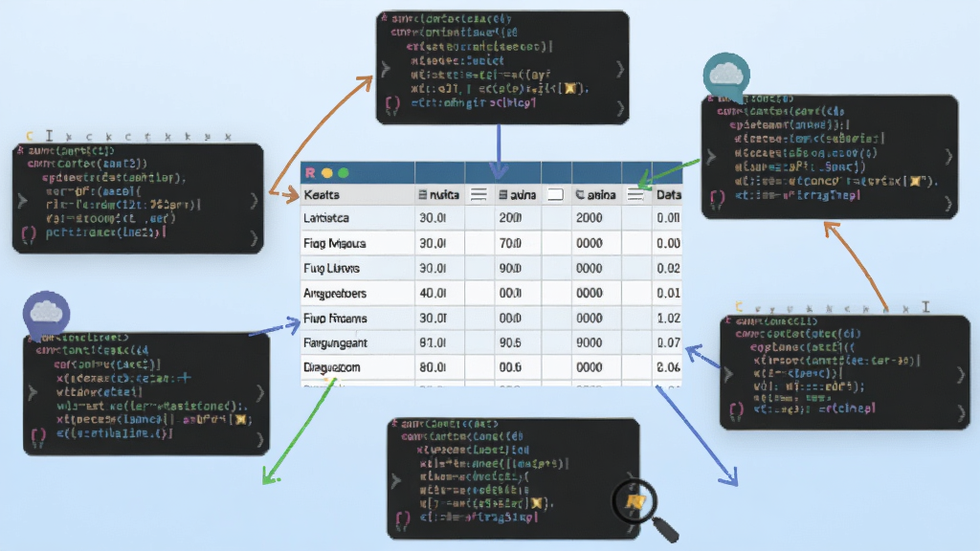
Task: Expand left chevron on upper left code block
Action: point(23,201)
